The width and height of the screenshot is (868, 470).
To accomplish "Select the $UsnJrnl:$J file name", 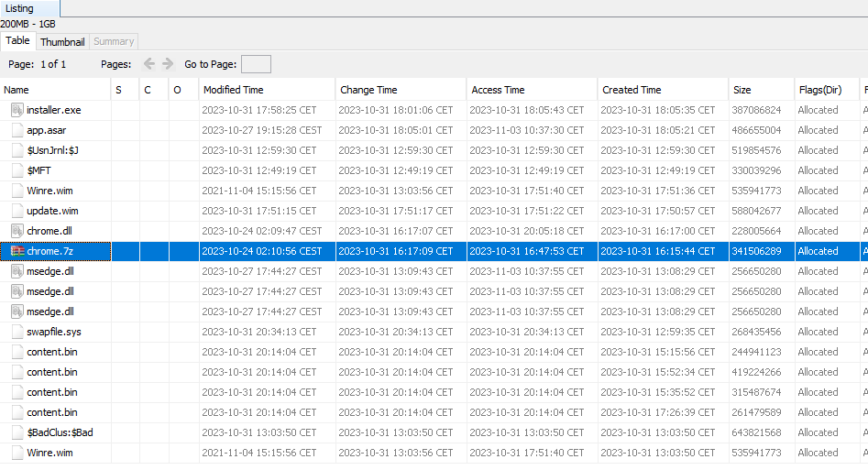I will (59, 150).
